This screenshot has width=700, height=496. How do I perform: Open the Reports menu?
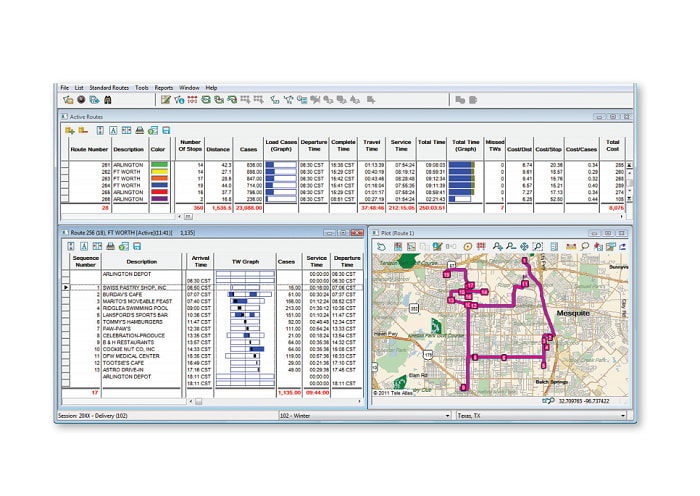(164, 88)
